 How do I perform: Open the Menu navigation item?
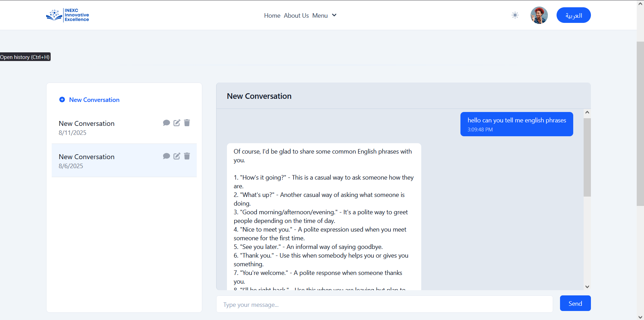320,16
